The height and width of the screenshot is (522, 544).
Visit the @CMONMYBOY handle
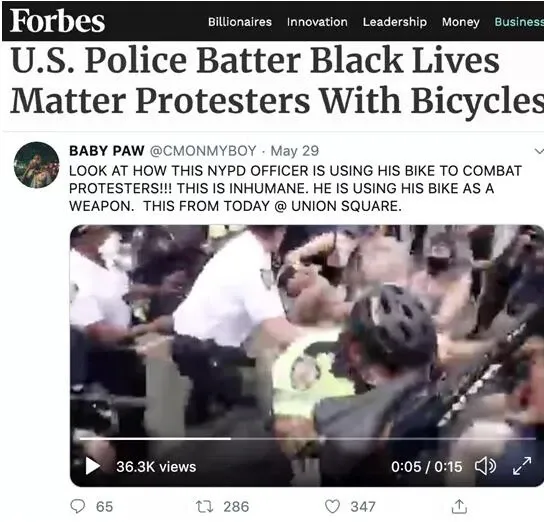point(203,151)
